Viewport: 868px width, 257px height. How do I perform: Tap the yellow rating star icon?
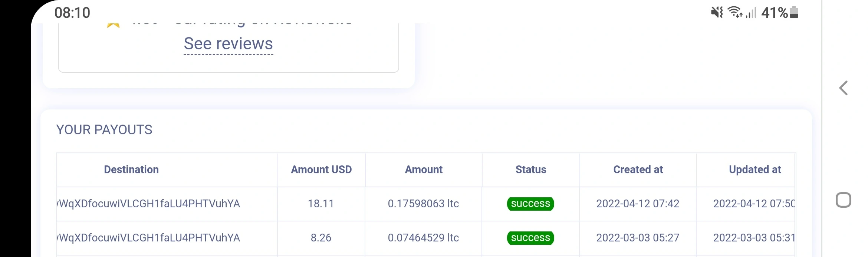coord(113,25)
